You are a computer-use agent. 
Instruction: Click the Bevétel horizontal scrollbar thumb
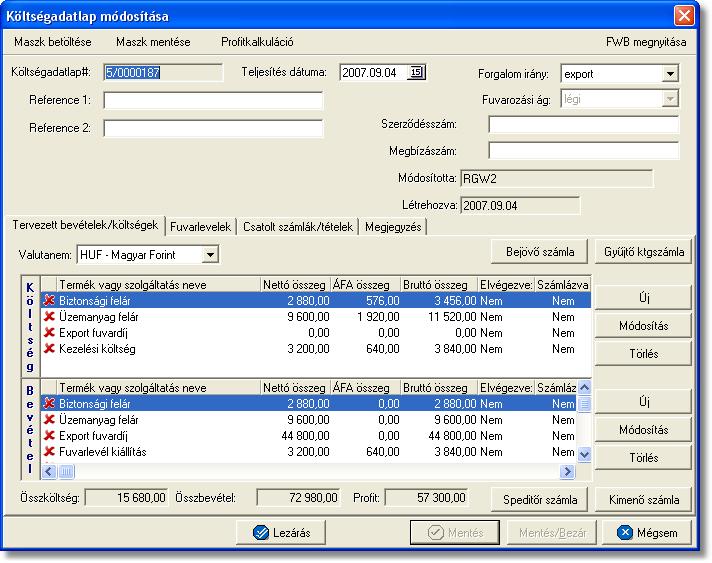[x=66, y=472]
